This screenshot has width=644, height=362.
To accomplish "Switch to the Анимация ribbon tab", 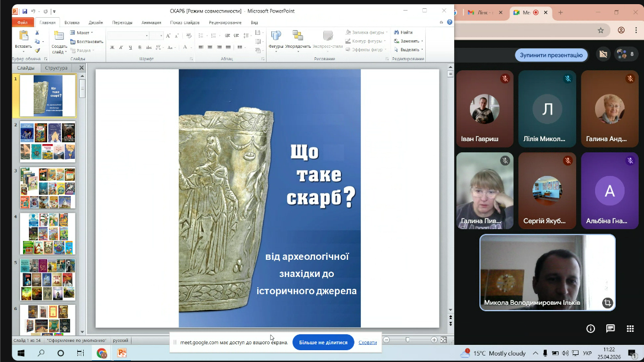I will 151,22.
